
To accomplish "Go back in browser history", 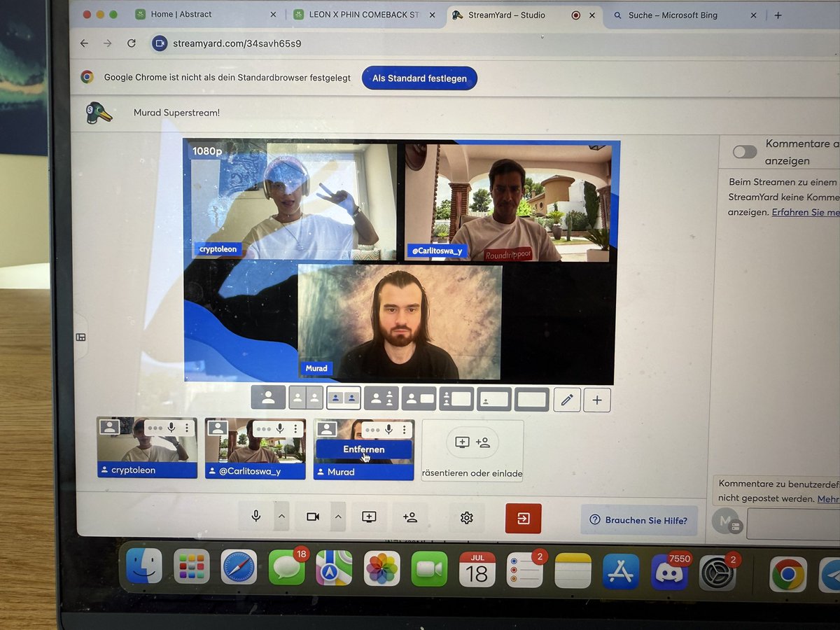I will (x=84, y=43).
